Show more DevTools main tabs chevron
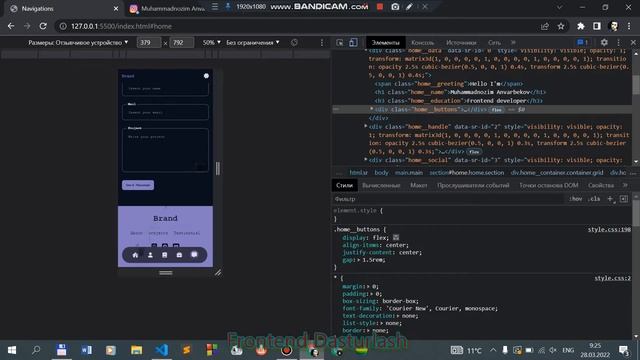The height and width of the screenshot is (360, 640). click(x=513, y=42)
